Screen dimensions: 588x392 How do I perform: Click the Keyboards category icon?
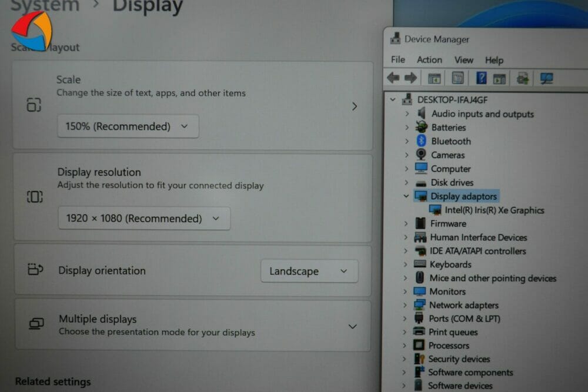coord(420,264)
